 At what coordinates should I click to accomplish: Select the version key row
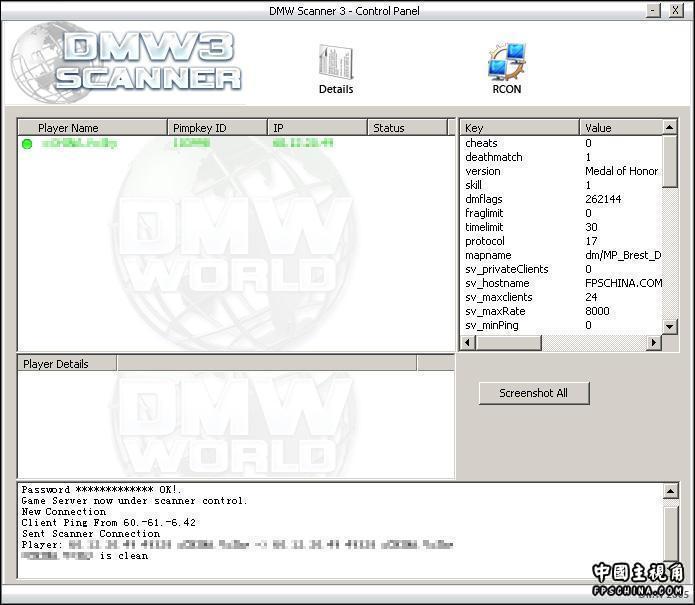coord(562,171)
